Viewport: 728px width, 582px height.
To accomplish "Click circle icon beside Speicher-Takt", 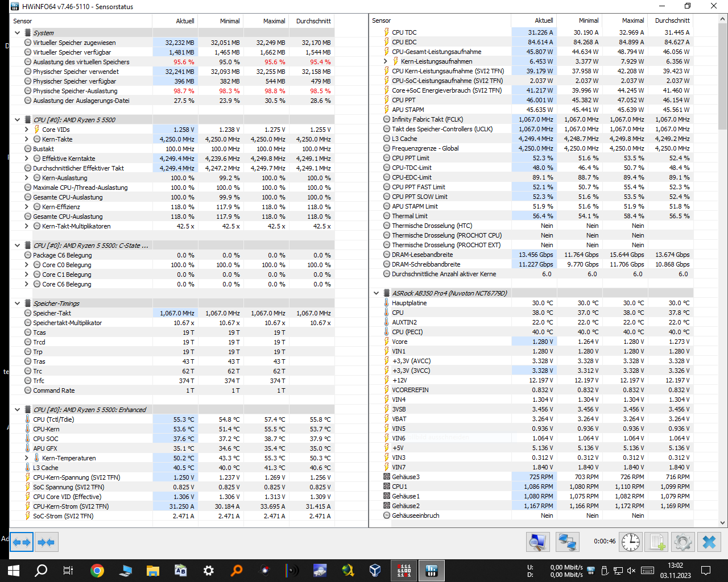I will tap(28, 313).
